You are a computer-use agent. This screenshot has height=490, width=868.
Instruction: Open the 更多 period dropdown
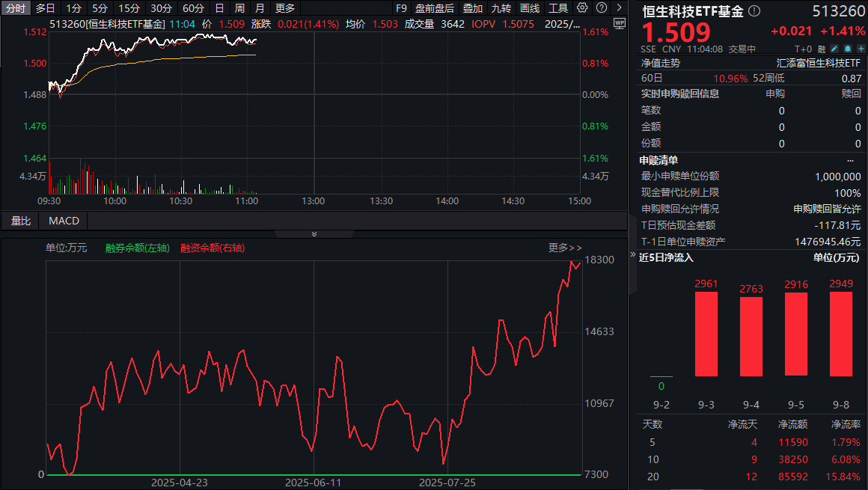click(284, 7)
